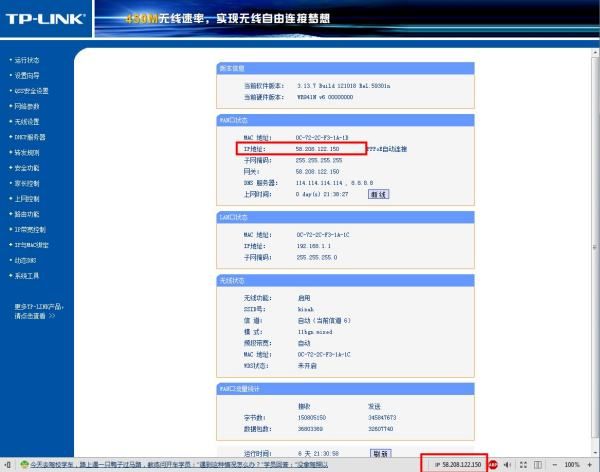
Task: Click the software version 3.13.7 Build text
Action: click(x=344, y=86)
